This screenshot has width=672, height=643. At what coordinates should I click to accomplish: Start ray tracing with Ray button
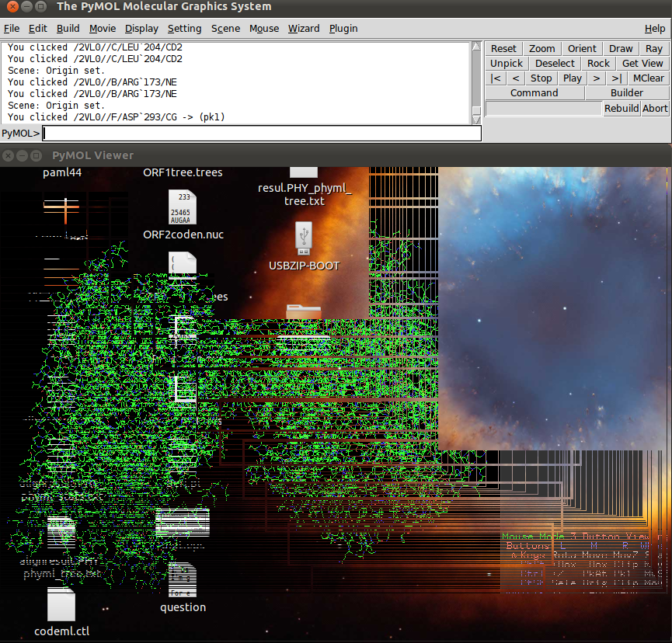(x=654, y=49)
